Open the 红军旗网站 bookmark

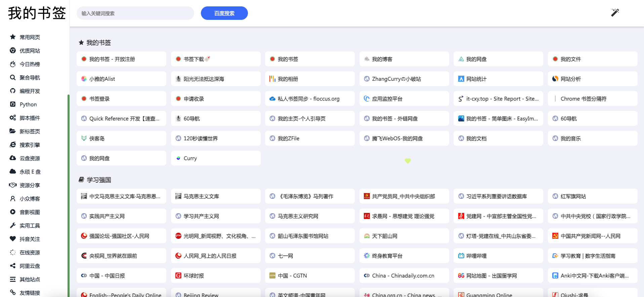(593, 196)
